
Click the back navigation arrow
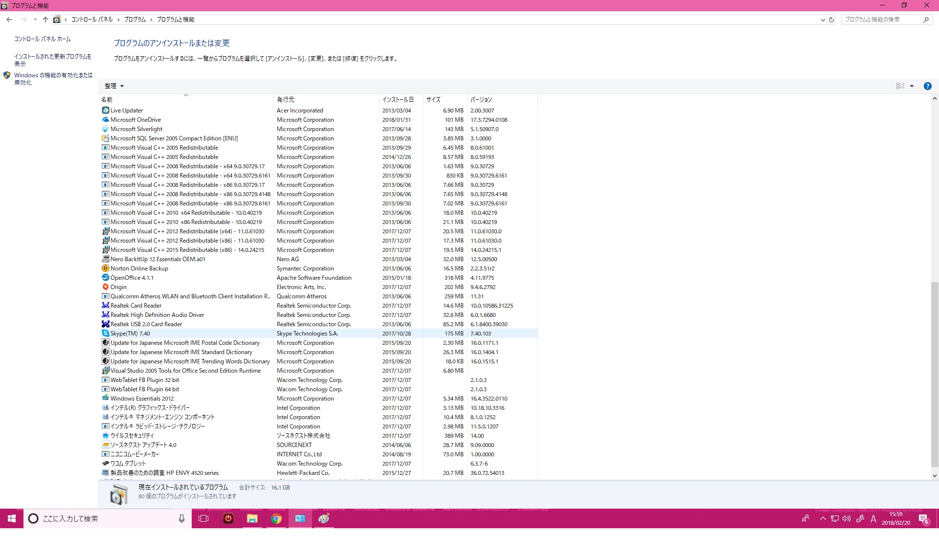[9, 20]
